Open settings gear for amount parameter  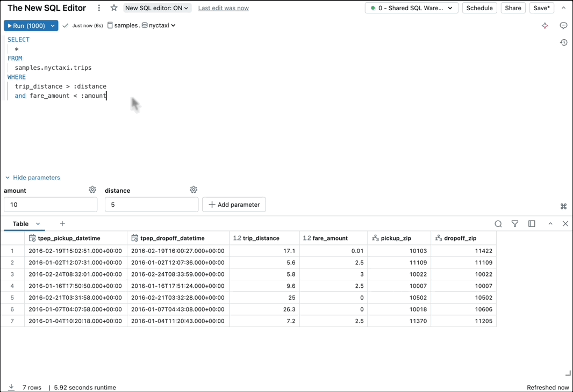92,190
